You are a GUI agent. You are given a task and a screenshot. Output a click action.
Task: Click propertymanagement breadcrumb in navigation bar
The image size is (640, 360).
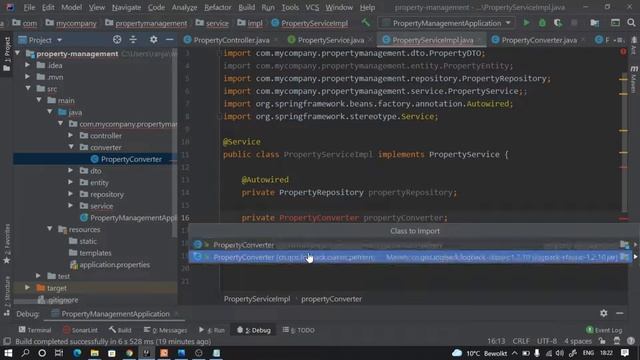(x=151, y=23)
